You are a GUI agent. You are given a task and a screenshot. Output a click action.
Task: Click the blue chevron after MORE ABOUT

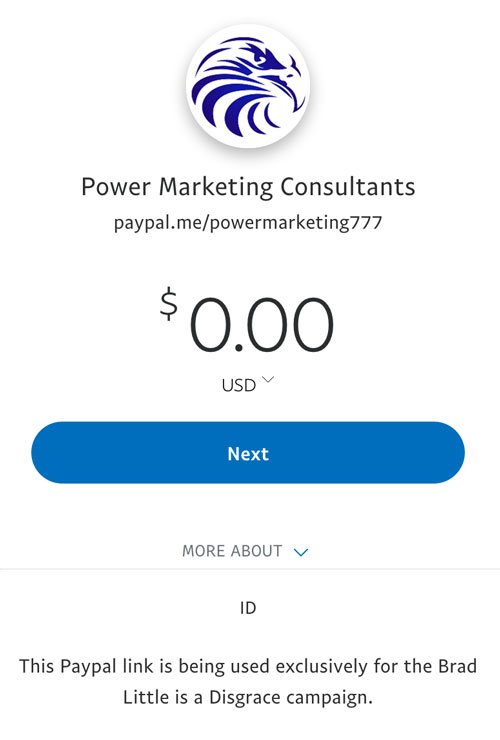[x=301, y=552]
